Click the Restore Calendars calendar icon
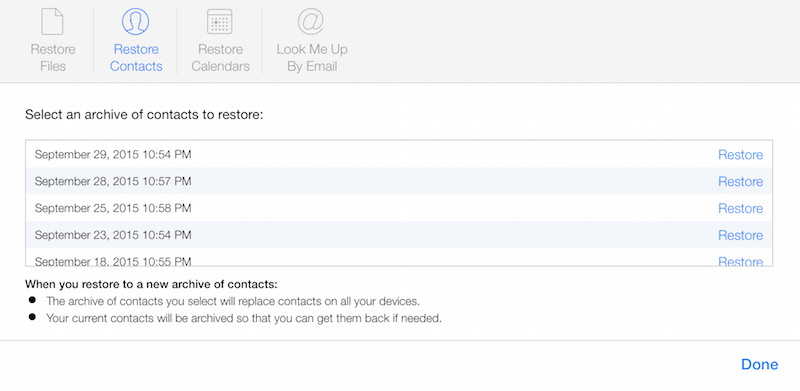 point(220,22)
